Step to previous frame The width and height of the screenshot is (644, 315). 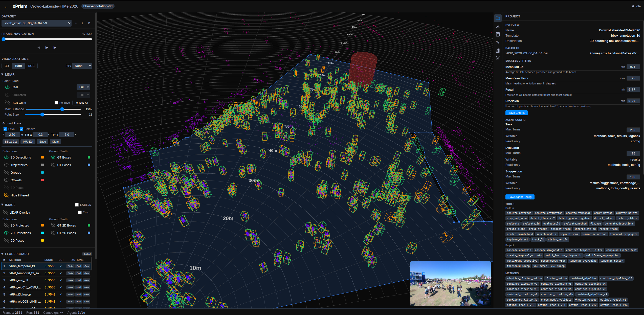click(x=39, y=48)
